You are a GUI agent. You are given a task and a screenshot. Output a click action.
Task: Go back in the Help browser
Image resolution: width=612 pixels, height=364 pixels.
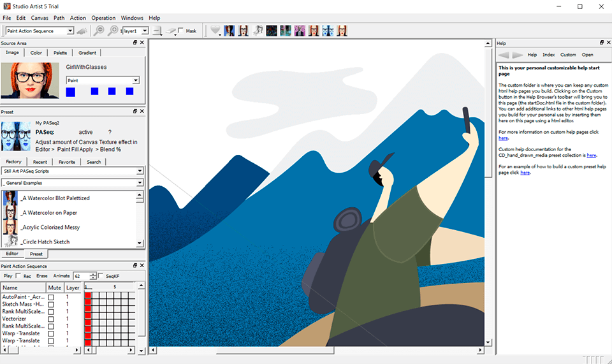click(504, 55)
